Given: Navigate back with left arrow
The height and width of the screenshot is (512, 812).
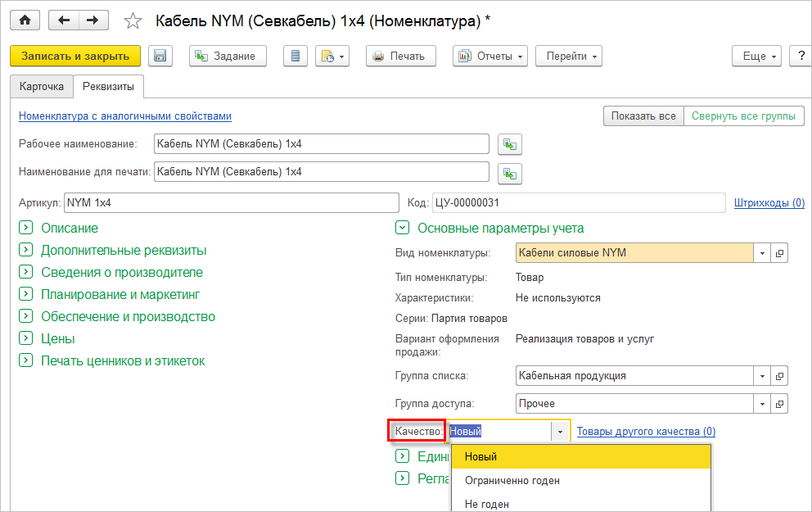Looking at the screenshot, I should 64,20.
